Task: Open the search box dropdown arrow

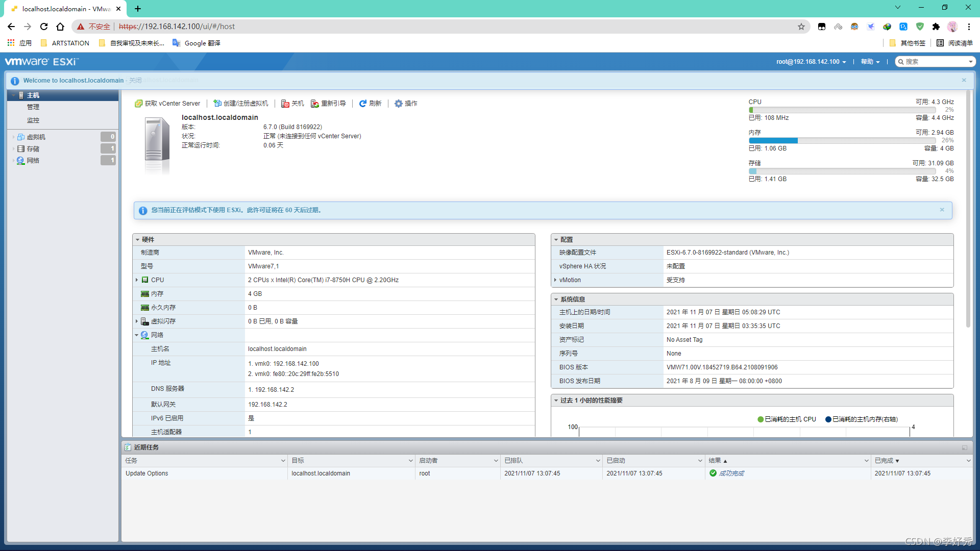Action: point(970,62)
